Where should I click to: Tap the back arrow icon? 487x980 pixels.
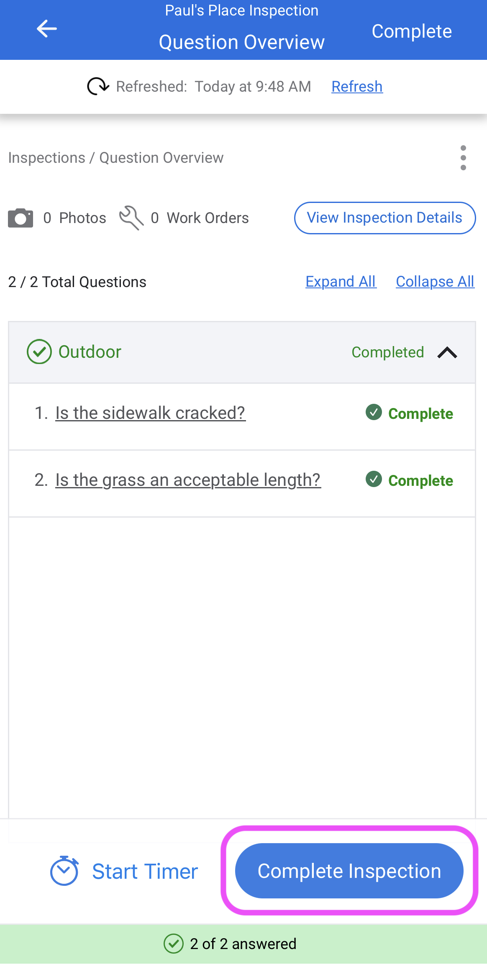pos(46,29)
